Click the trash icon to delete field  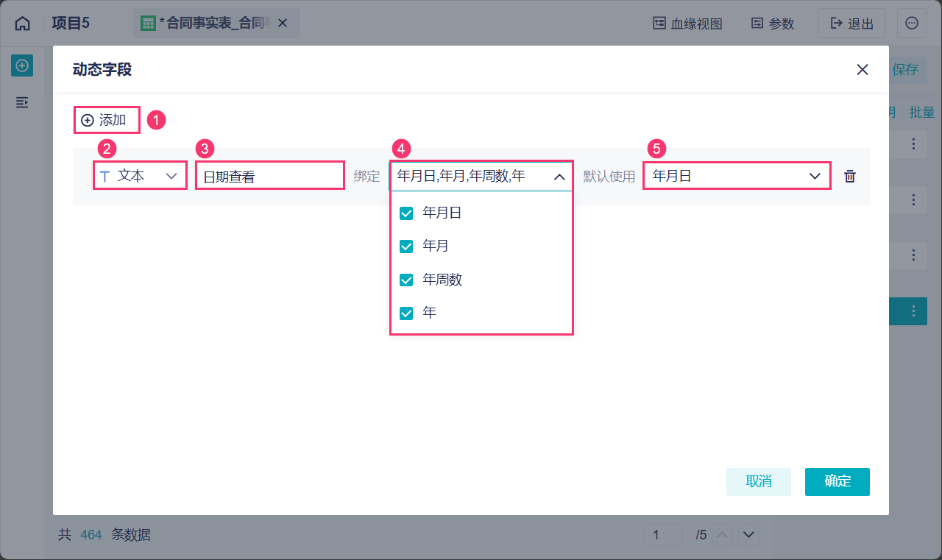pos(850,177)
